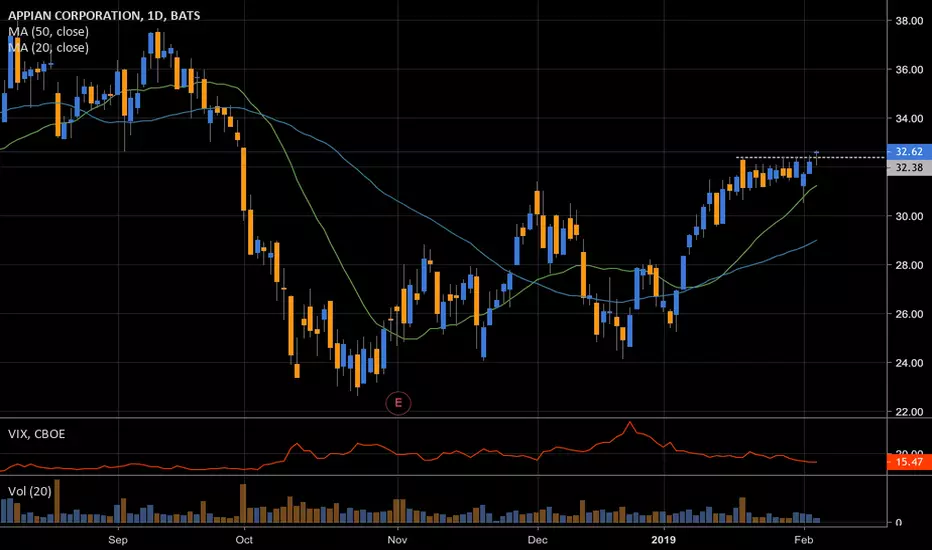This screenshot has width=932, height=550.
Task: Click the 22.00 price axis label
Action: [909, 411]
